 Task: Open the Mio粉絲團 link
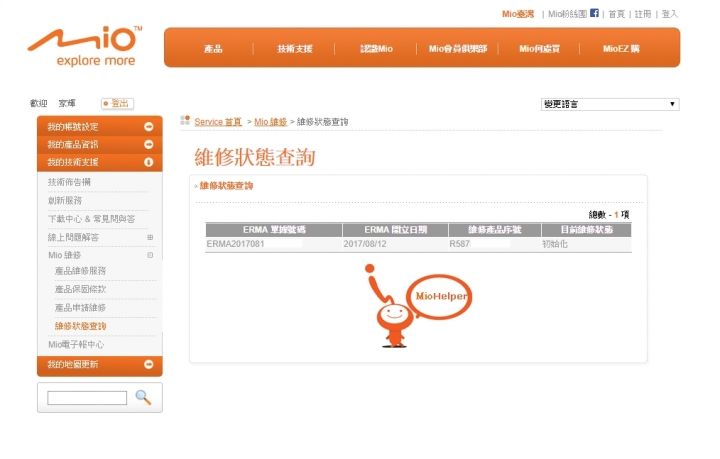click(568, 14)
